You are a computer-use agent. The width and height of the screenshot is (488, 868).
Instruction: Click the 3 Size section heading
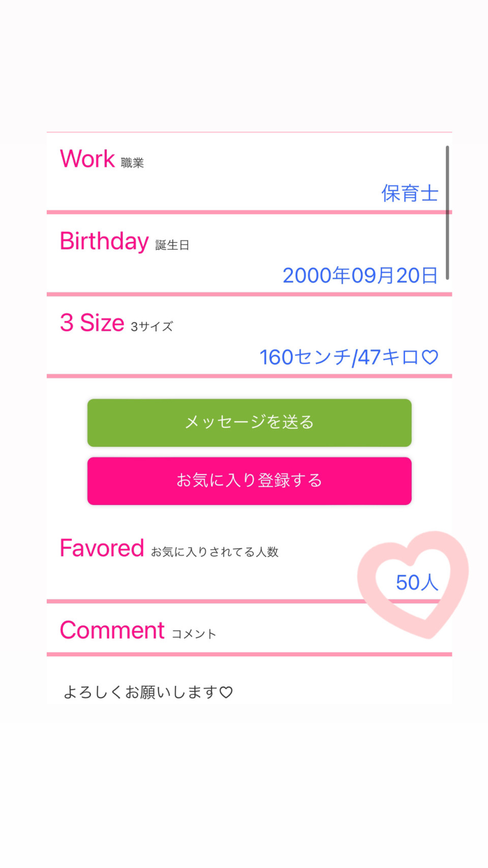(x=92, y=323)
